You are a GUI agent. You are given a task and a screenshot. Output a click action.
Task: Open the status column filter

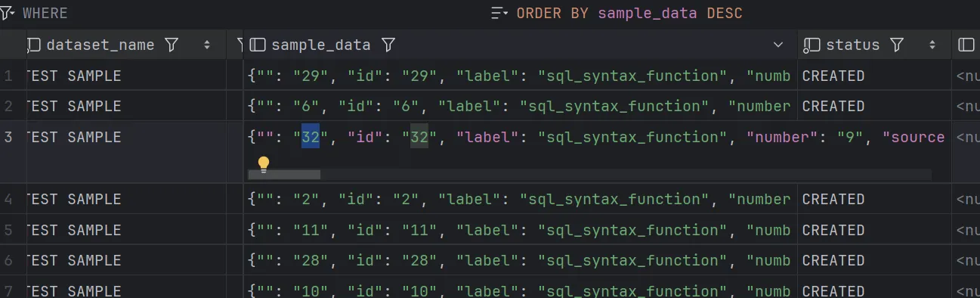897,45
